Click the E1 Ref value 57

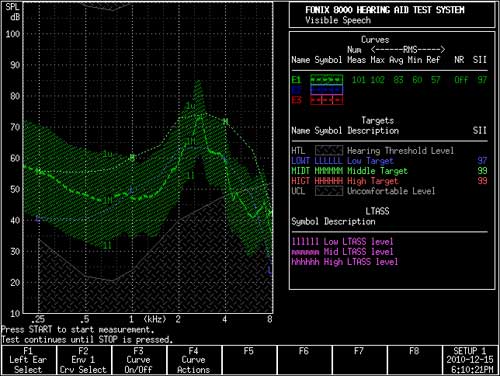coord(435,80)
